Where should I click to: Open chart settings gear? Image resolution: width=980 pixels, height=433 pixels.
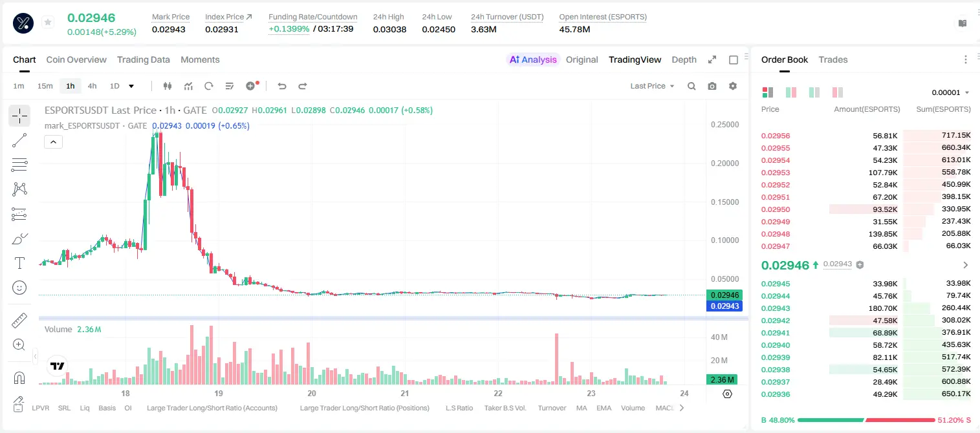(x=733, y=86)
